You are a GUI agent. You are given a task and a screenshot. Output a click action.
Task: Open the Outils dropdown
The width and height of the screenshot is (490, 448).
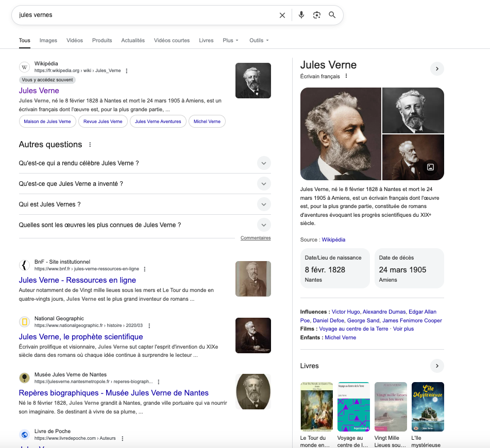pyautogui.click(x=259, y=40)
